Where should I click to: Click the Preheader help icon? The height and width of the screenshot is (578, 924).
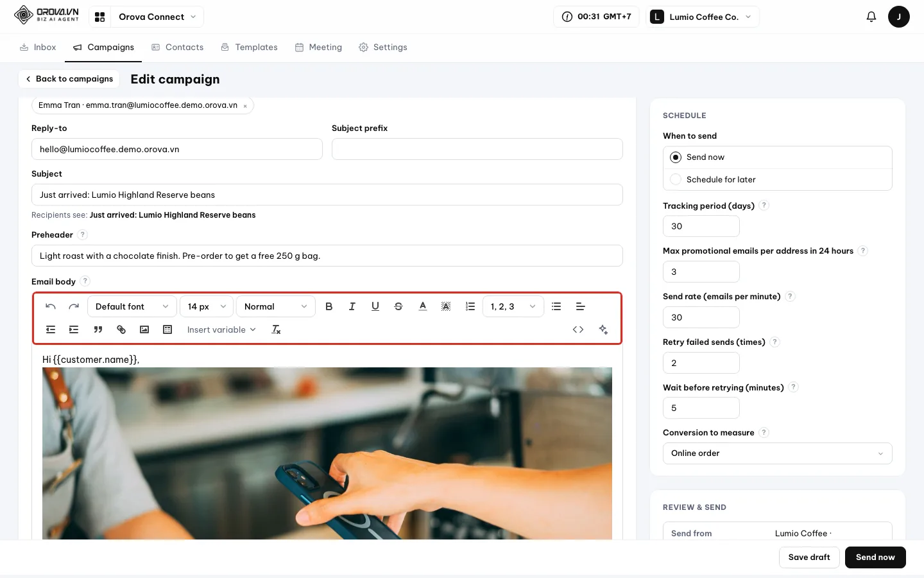[83, 235]
